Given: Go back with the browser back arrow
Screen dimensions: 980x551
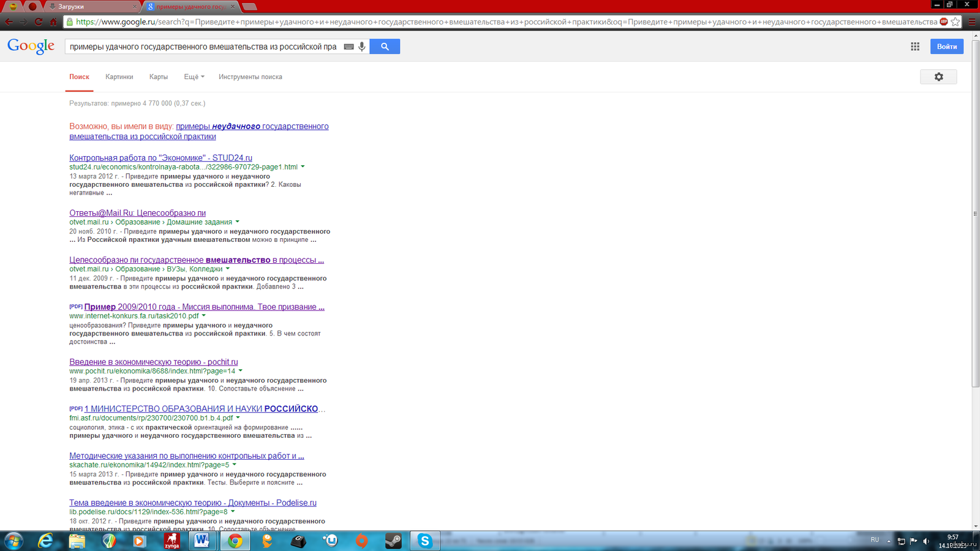Looking at the screenshot, I should click(9, 22).
